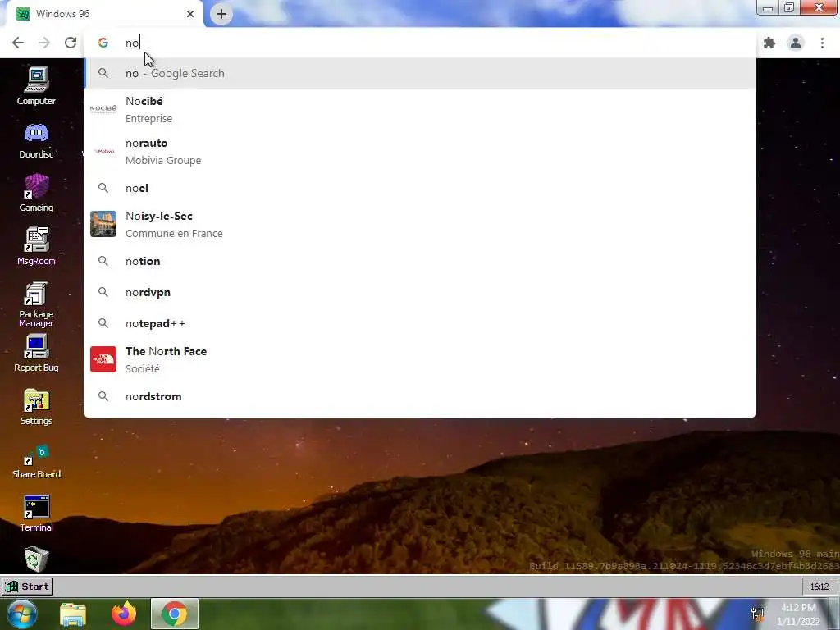Click The North Face red logo
840x630 pixels.
[103, 359]
